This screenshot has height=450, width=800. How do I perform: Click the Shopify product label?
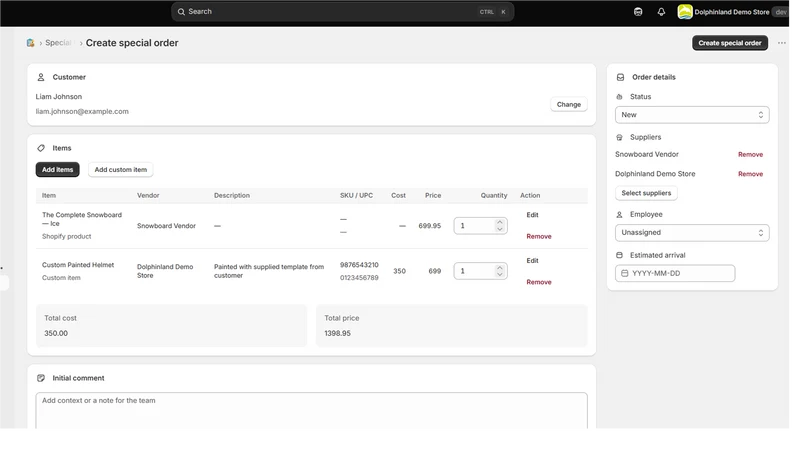[66, 236]
